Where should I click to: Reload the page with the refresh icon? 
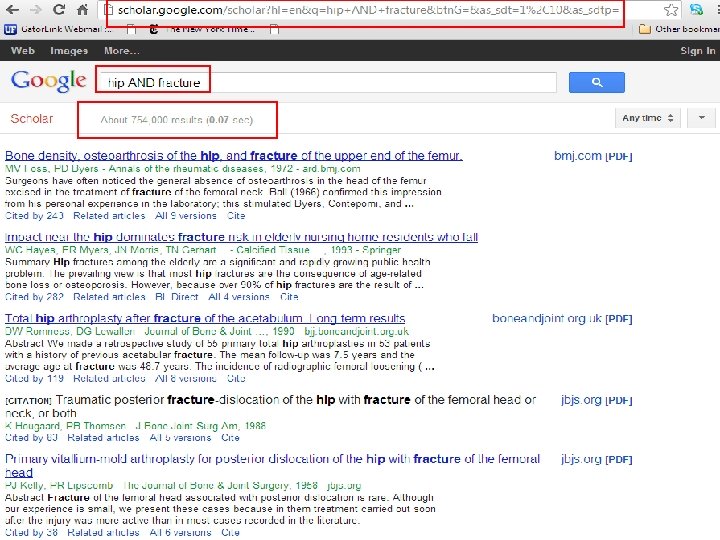click(x=59, y=9)
